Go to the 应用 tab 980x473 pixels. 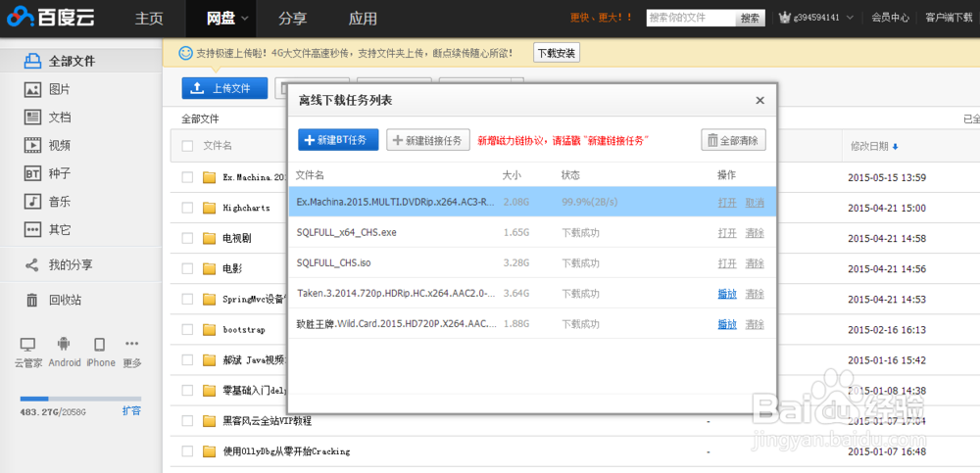tap(363, 19)
